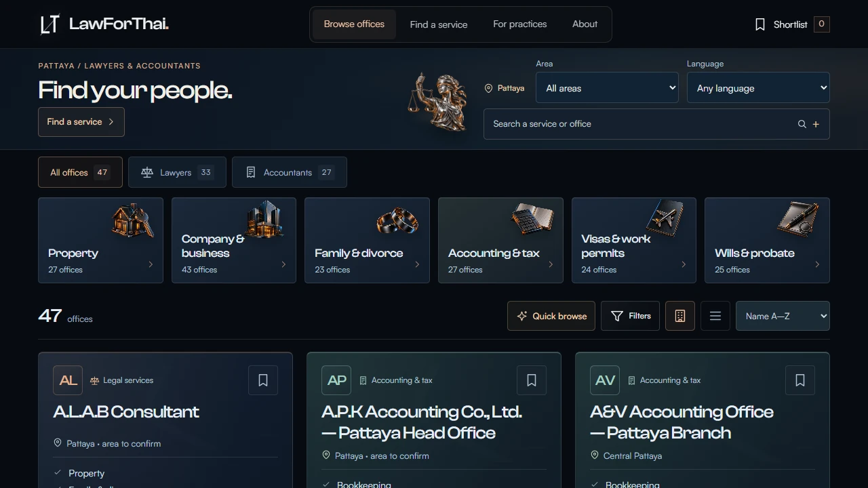The height and width of the screenshot is (488, 868).
Task: Open A.L.A.B Consultant office title
Action: pos(126,412)
